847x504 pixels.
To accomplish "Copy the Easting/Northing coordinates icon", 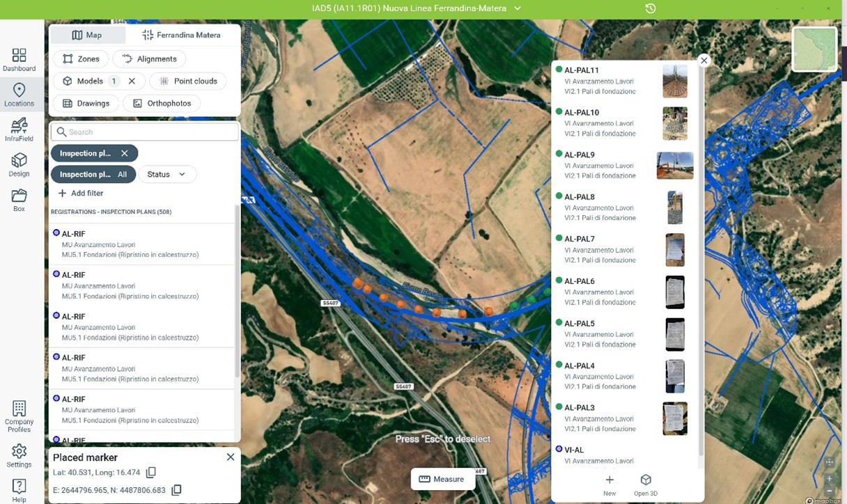I will (x=176, y=490).
